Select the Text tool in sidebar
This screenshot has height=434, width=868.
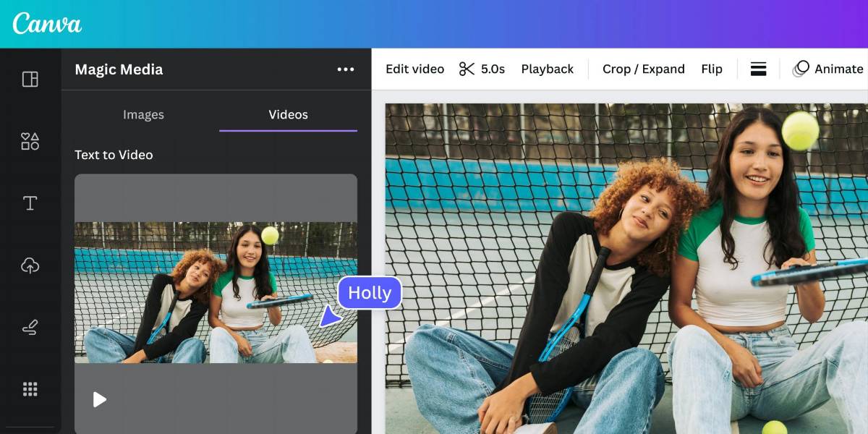30,203
